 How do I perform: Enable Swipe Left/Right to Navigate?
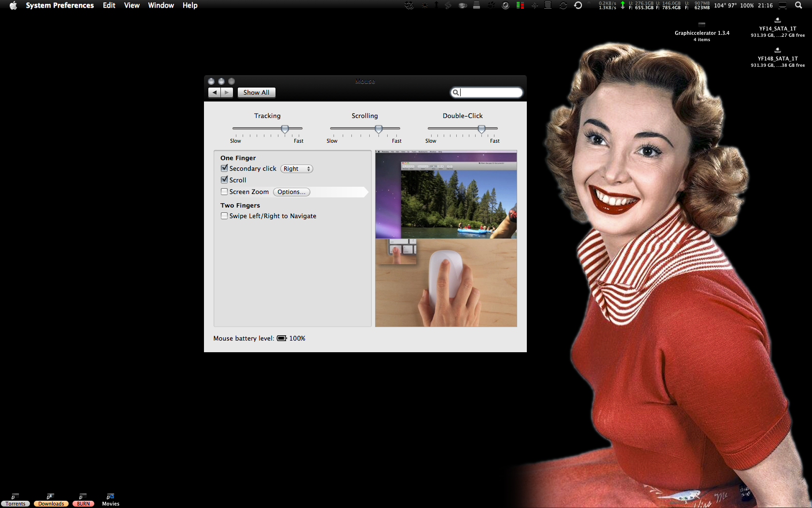(224, 215)
